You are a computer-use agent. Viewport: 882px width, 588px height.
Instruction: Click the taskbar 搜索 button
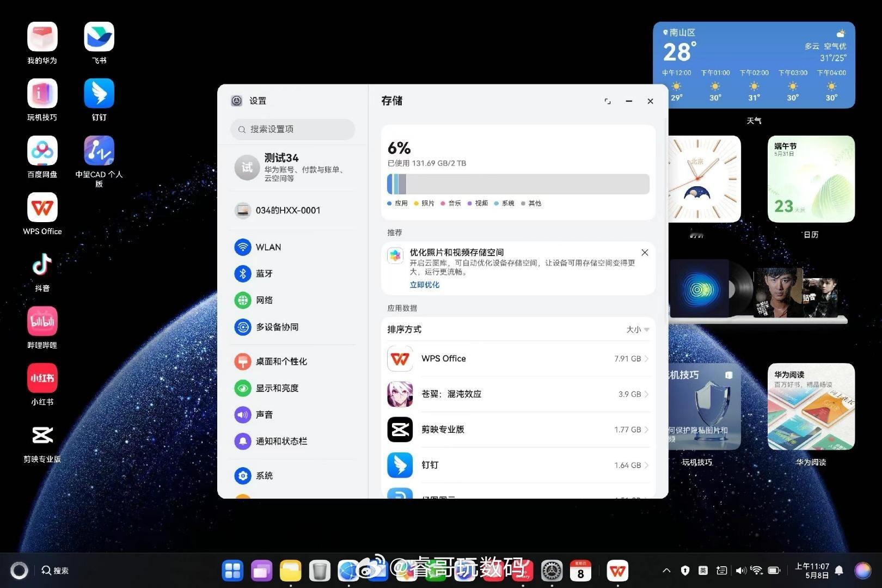pyautogui.click(x=55, y=571)
